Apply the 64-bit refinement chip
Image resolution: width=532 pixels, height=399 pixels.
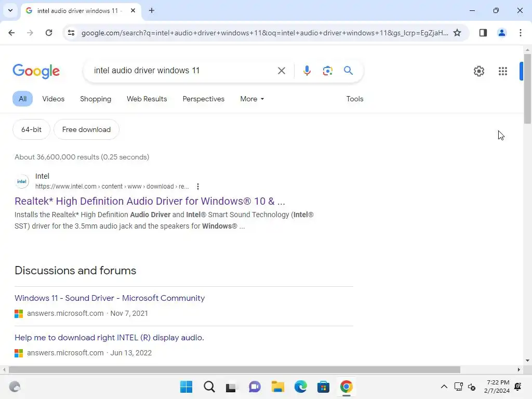[31, 129]
